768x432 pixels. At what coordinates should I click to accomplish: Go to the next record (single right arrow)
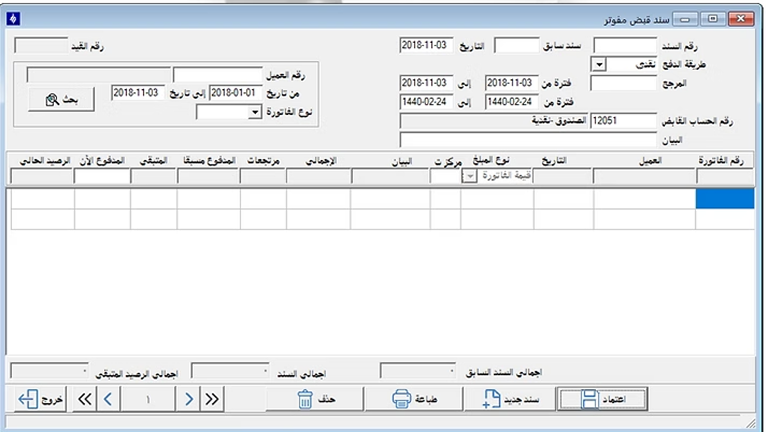[x=189, y=399]
